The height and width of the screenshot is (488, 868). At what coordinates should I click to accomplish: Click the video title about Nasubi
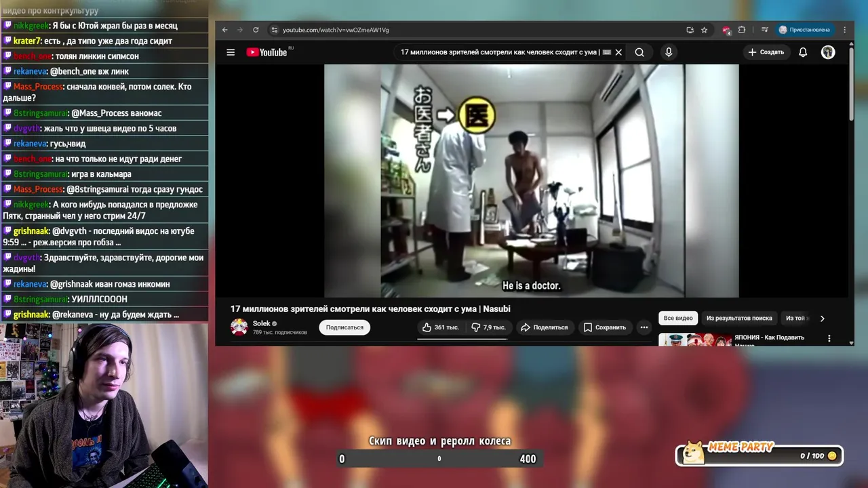pyautogui.click(x=370, y=309)
